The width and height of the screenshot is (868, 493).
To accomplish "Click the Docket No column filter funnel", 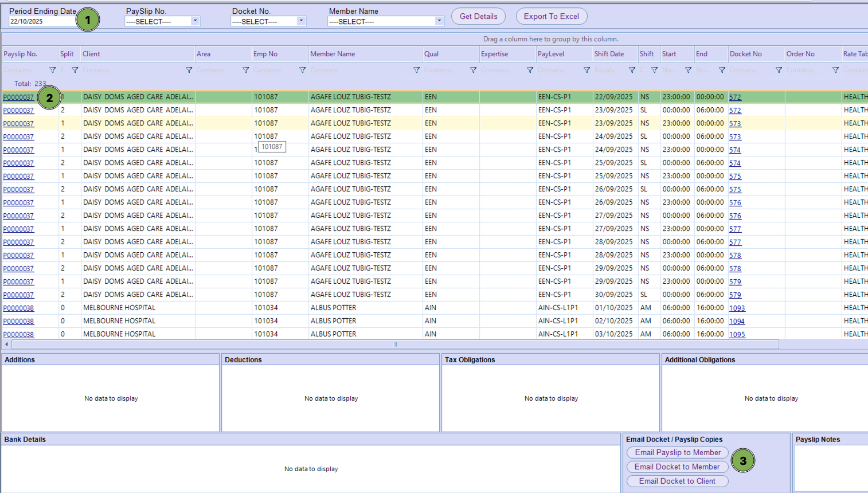I will coord(779,70).
